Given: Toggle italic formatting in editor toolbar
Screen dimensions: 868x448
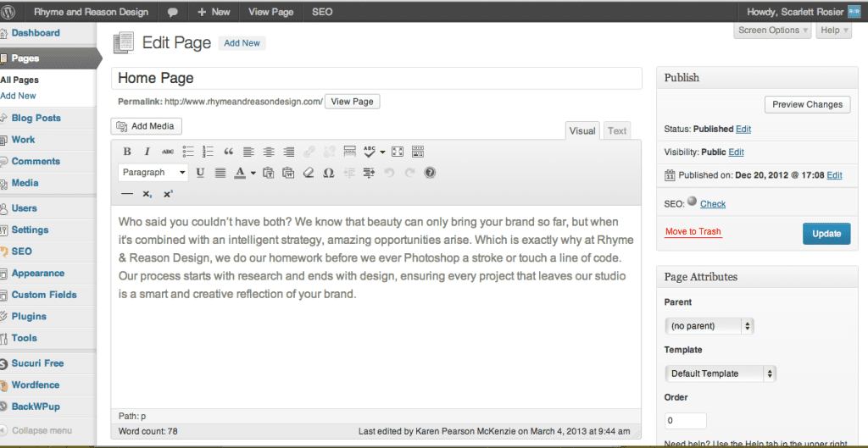Looking at the screenshot, I should pyautogui.click(x=147, y=152).
